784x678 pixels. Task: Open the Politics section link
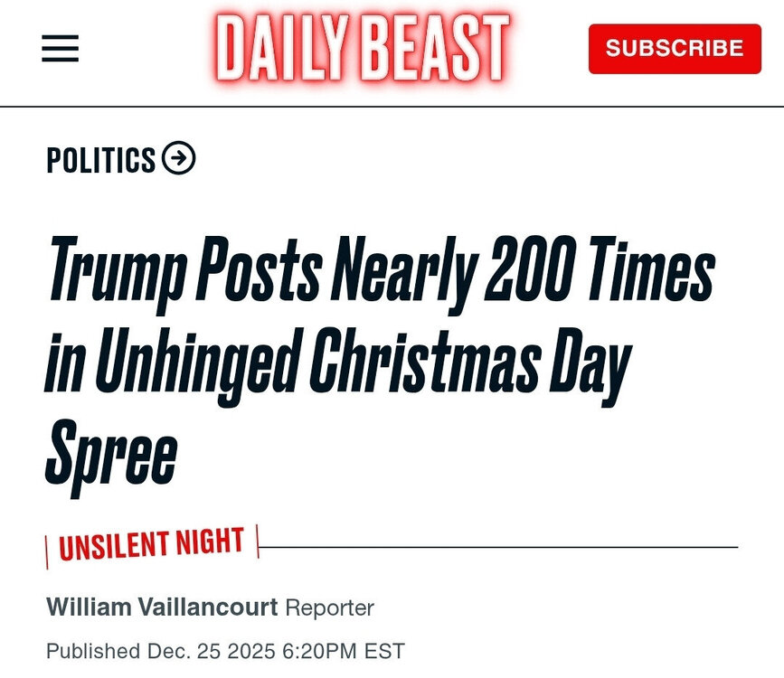click(101, 160)
